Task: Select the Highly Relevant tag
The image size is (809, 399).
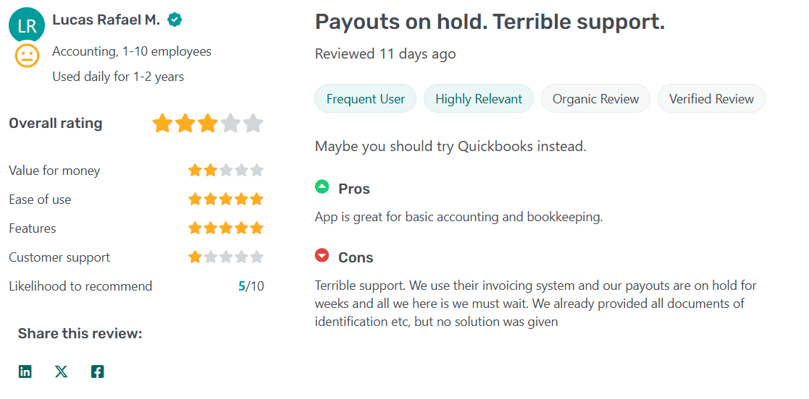Action: [x=479, y=99]
